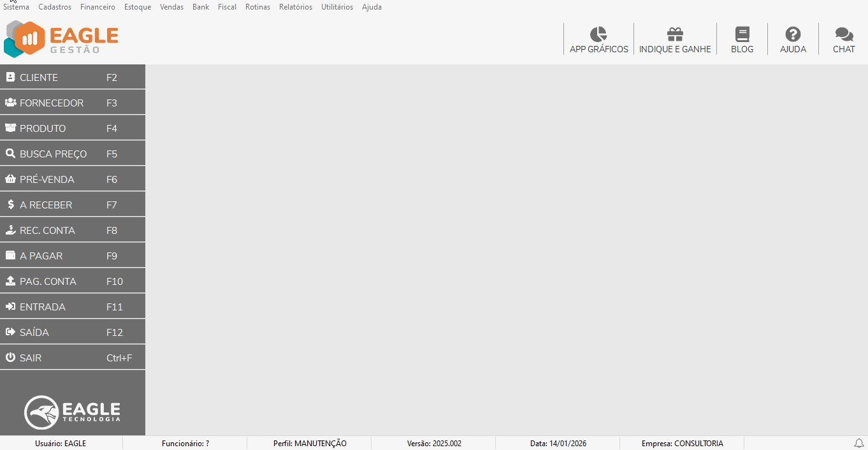
Task: Expand the Relatórios menu
Action: (x=296, y=7)
